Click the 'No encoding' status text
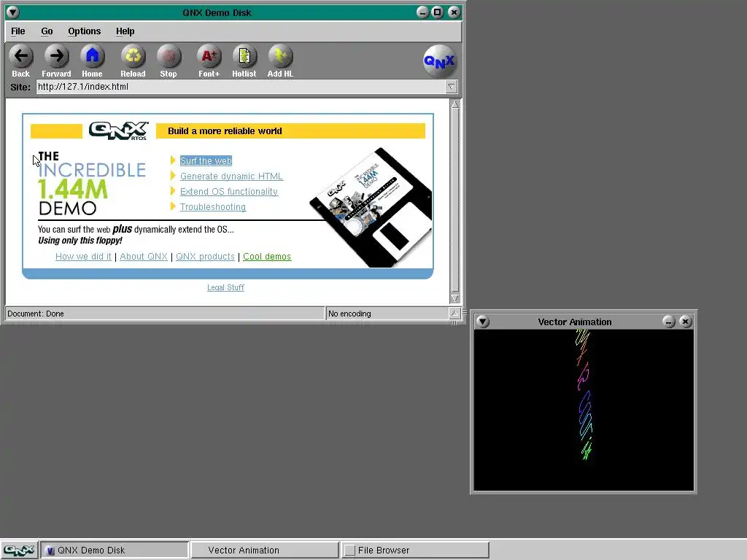Image resolution: width=747 pixels, height=560 pixels. pyautogui.click(x=349, y=314)
